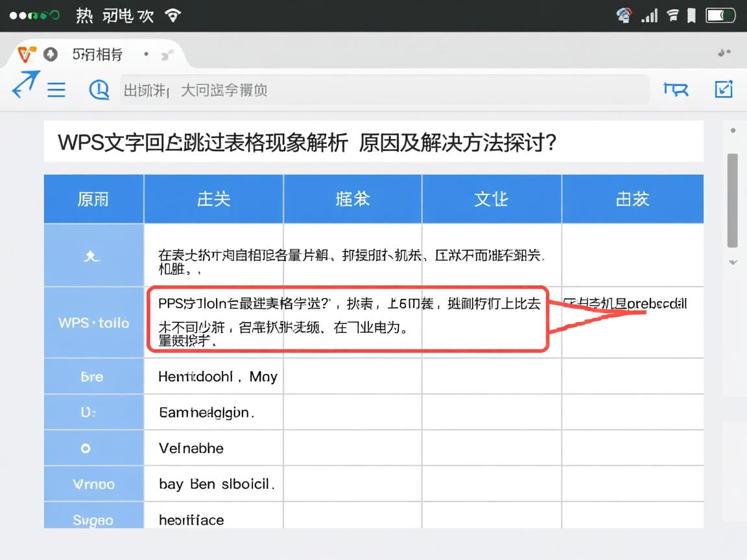This screenshot has height=560, width=747.
Task: Tap the share/compose icon in top-right corner
Action: pos(724,87)
